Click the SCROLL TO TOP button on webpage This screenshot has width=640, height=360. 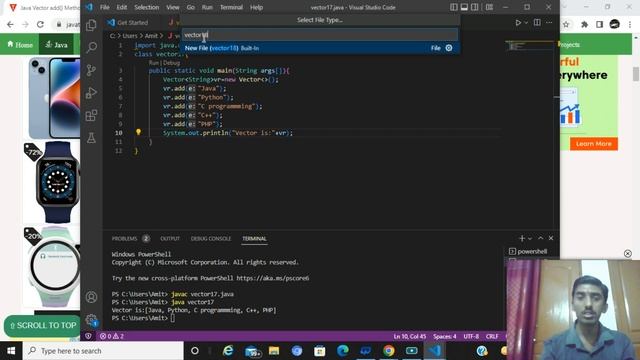click(x=42, y=326)
